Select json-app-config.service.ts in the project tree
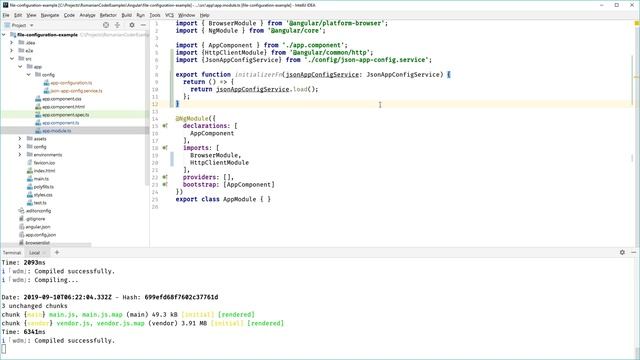640x360 pixels. click(76, 91)
